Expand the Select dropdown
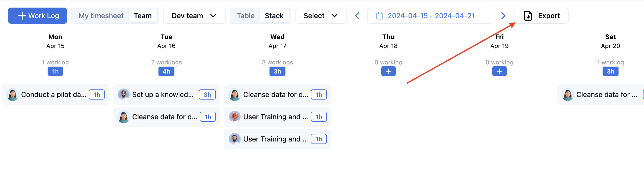644x192 pixels. (x=320, y=16)
